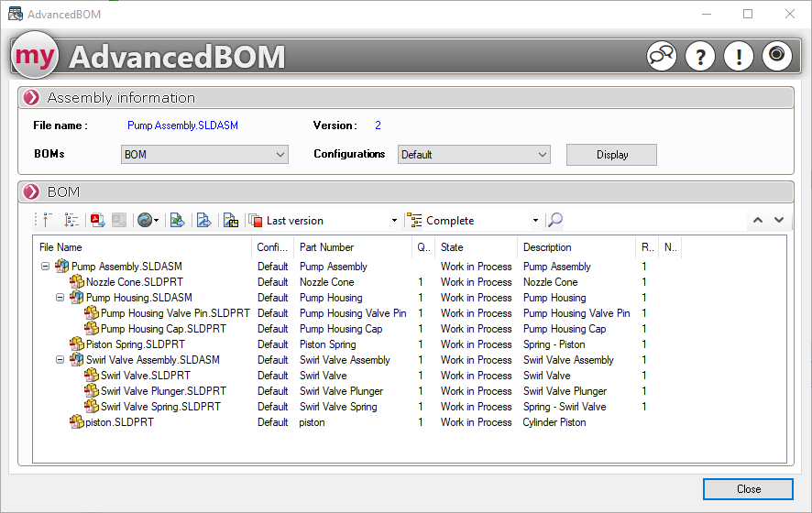The height and width of the screenshot is (513, 812).
Task: Click the black spiral logo icon in header
Action: 776,56
